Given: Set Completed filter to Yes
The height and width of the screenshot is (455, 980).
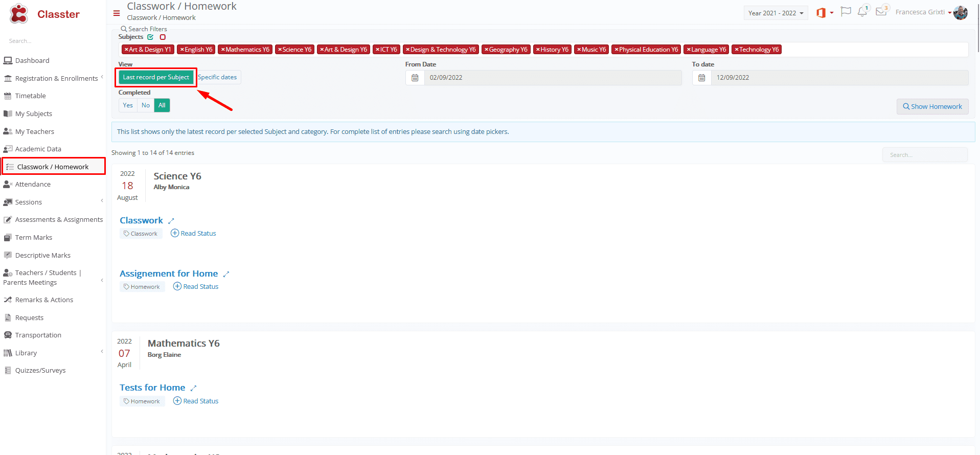Looking at the screenshot, I should tap(128, 105).
